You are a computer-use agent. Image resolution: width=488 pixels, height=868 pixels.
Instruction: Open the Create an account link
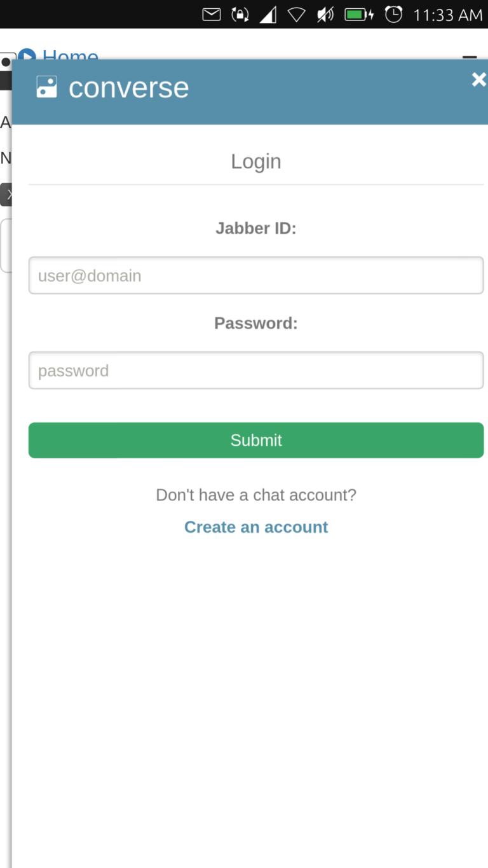coord(256,527)
